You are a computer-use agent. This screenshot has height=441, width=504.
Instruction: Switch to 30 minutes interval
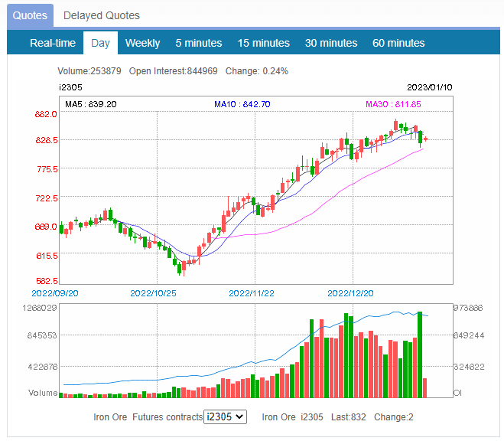331,43
